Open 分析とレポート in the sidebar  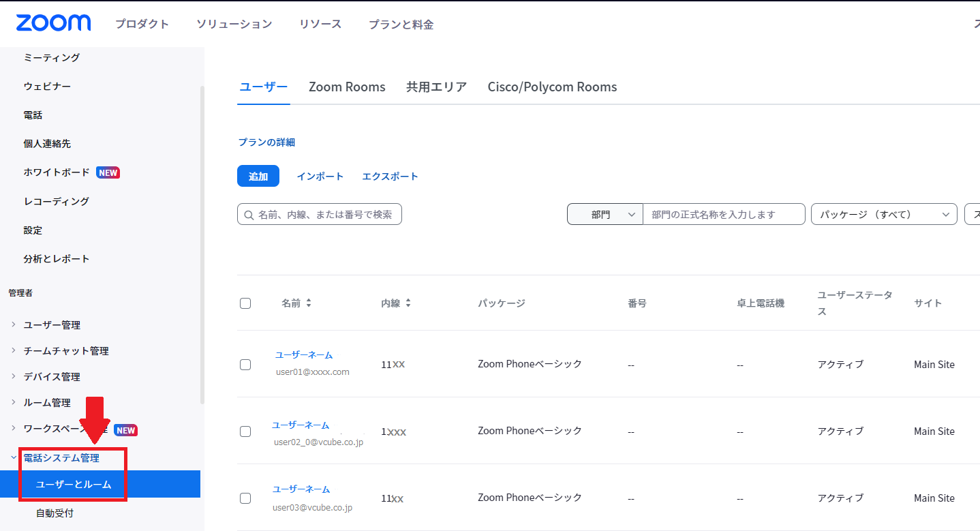(x=57, y=258)
